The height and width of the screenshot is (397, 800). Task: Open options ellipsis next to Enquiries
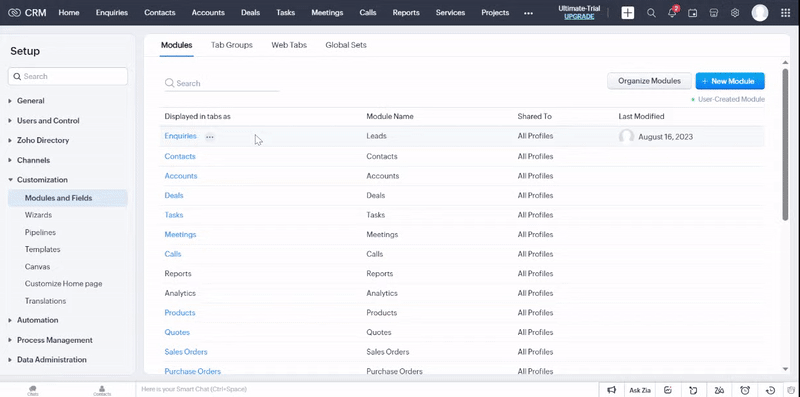(x=210, y=137)
